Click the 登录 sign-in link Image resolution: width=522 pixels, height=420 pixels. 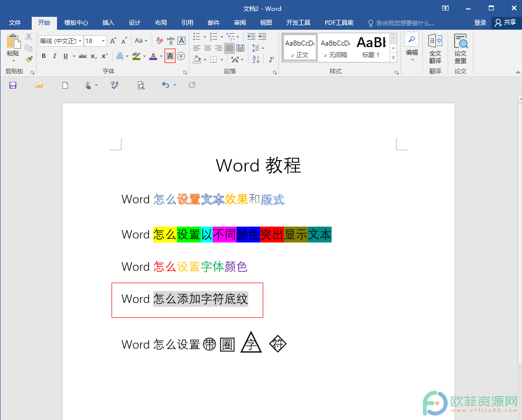[480, 23]
